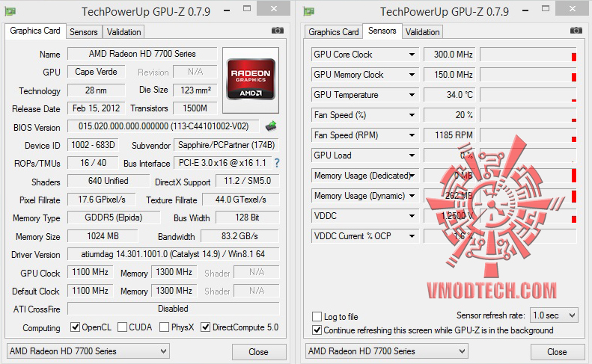
Task: Click Bus Interface question mark help
Action: (277, 163)
